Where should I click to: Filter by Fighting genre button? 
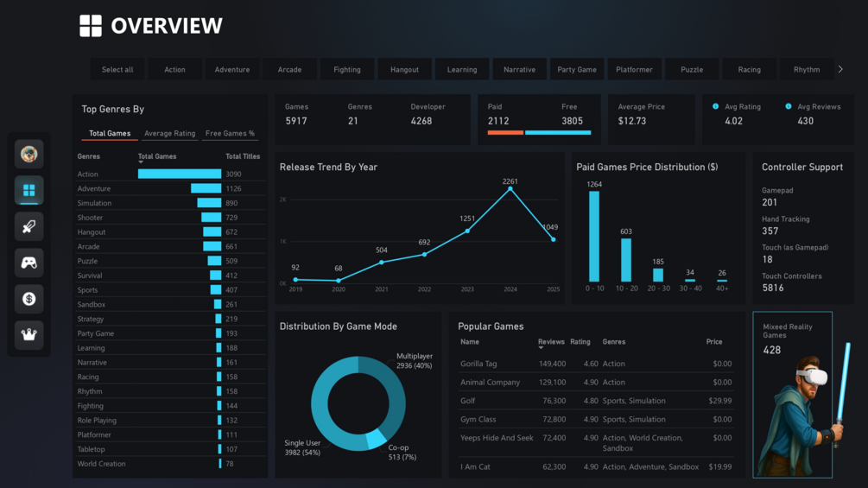[x=347, y=70]
